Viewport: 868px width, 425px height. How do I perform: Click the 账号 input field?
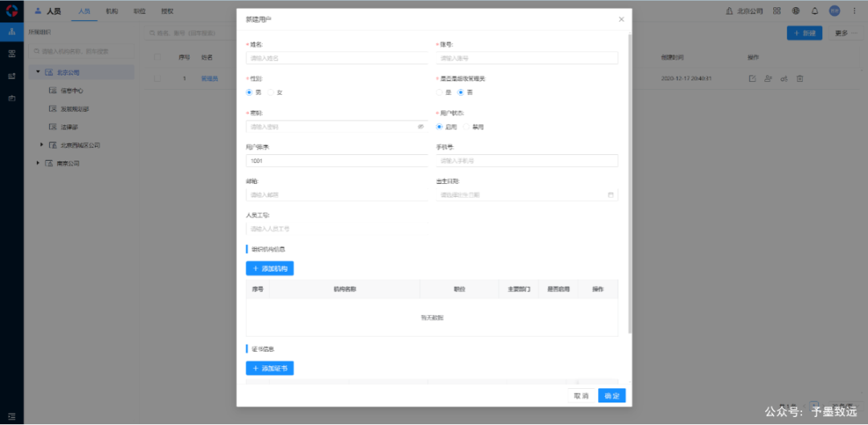click(x=527, y=58)
